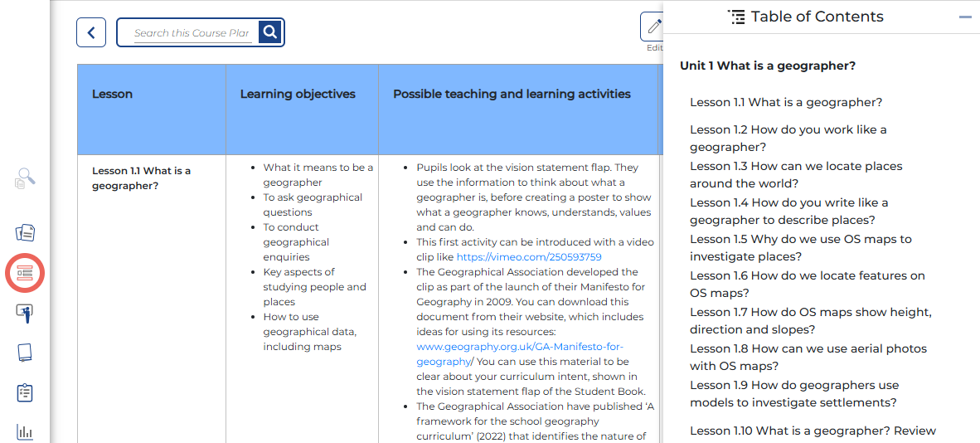Open the document search sidebar icon
Screen dimensions: 980x443
pyautogui.click(x=25, y=178)
